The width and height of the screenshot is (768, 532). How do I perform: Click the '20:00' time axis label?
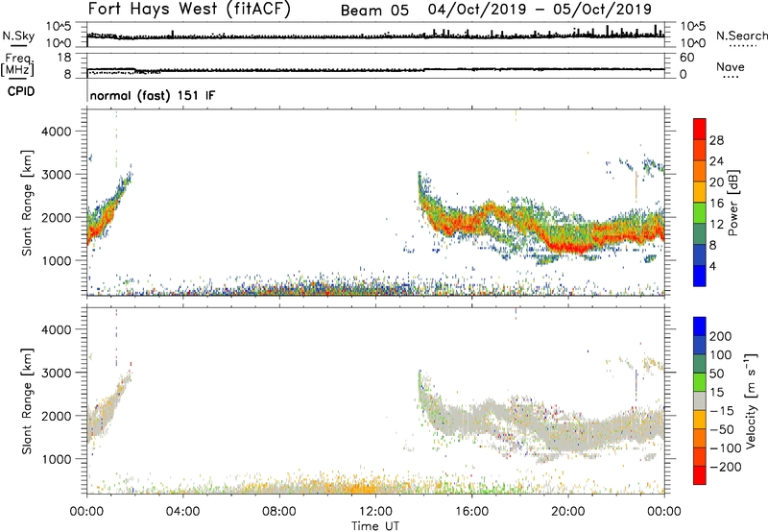pos(567,512)
